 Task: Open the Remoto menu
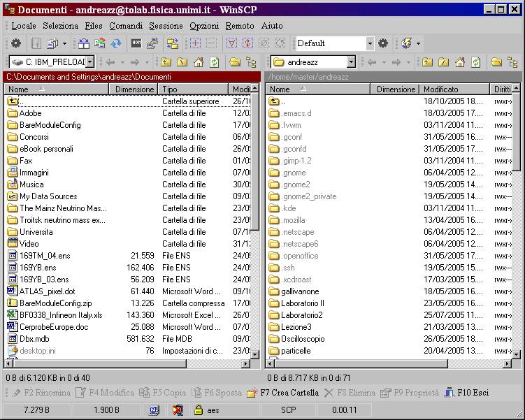click(240, 26)
